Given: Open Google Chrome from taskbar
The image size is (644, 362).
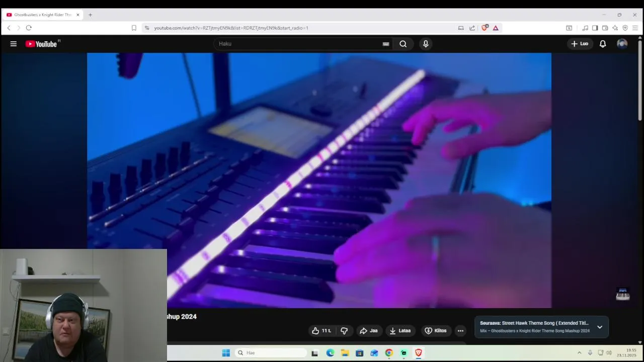Looking at the screenshot, I should [389, 353].
